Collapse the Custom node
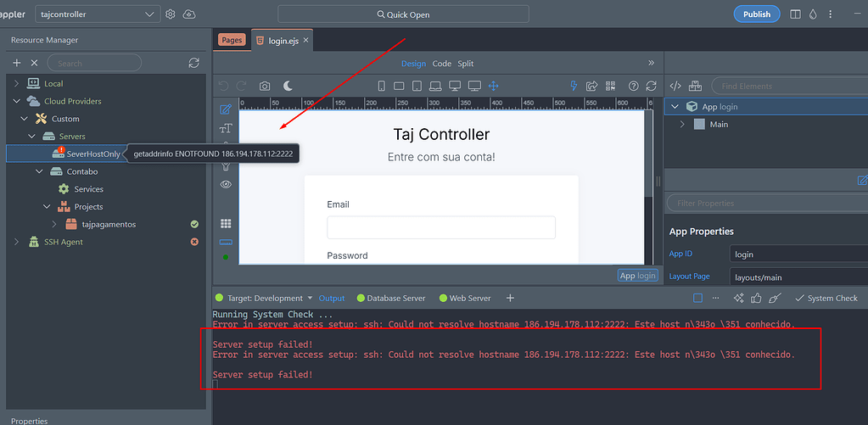The width and height of the screenshot is (868, 425). point(24,119)
